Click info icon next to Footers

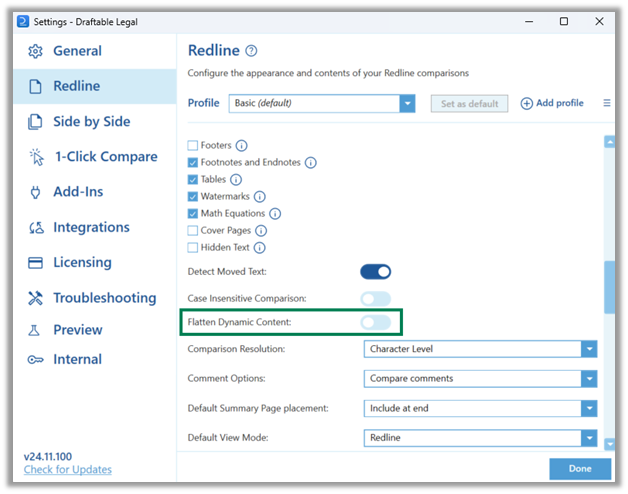(241, 145)
